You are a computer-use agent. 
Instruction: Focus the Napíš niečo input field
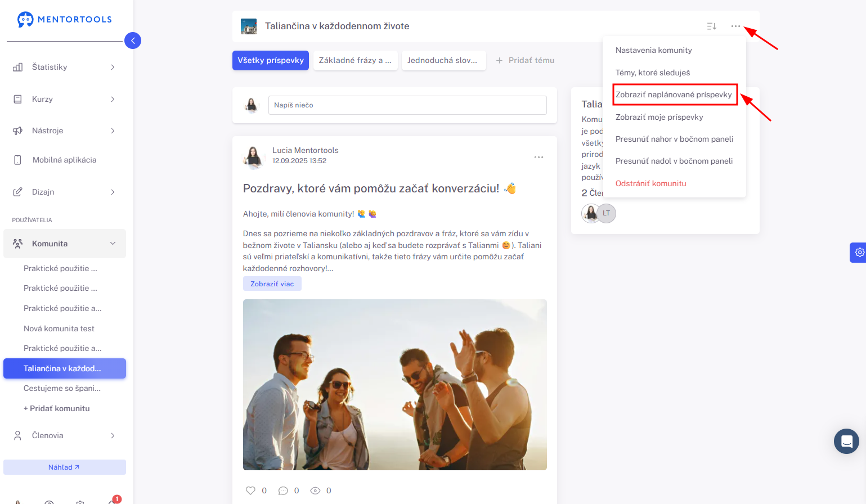407,105
